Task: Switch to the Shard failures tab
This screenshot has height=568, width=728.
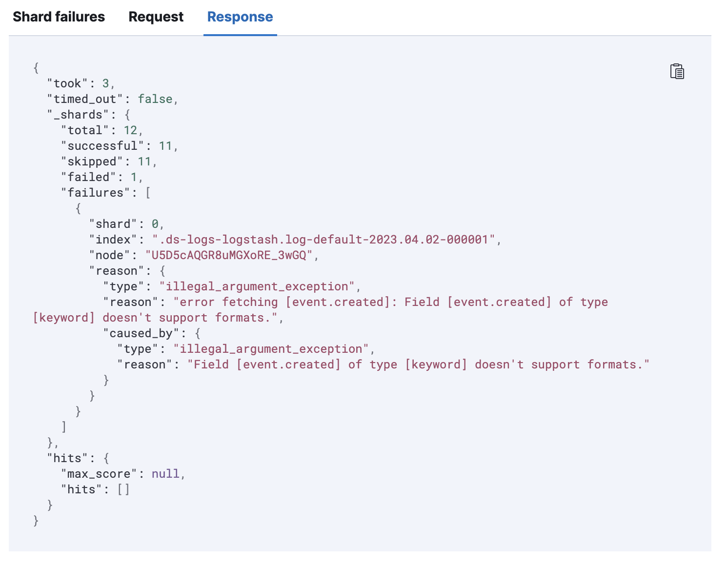Action: (x=59, y=17)
